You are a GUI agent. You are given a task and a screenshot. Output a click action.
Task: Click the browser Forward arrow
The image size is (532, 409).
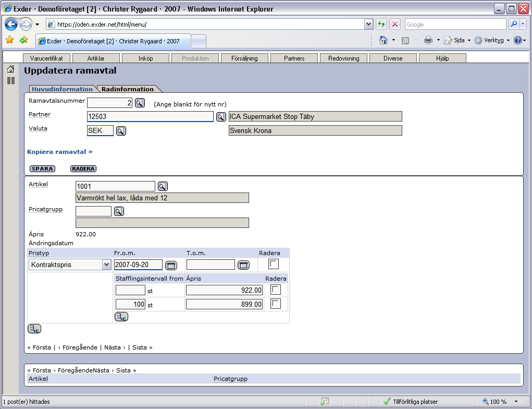tap(26, 25)
